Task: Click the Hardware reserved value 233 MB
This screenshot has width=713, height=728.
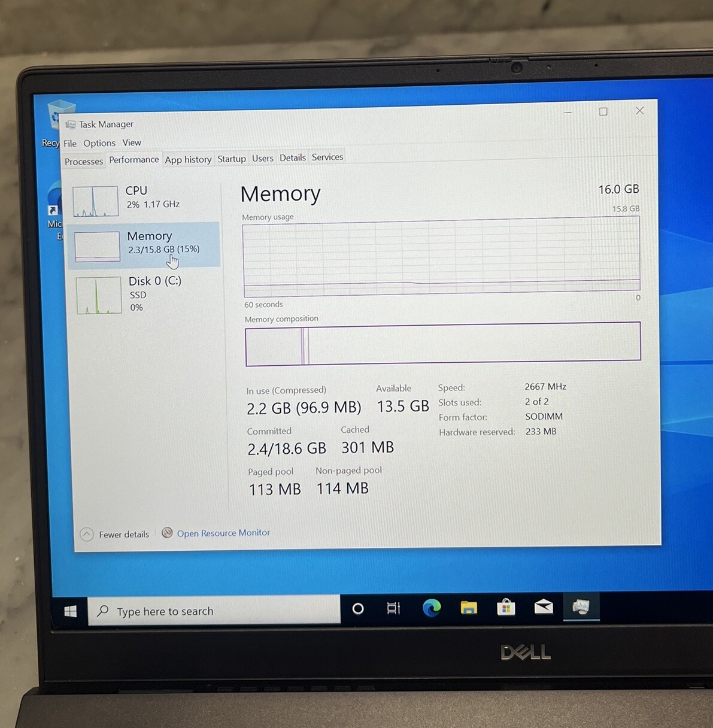Action: click(x=541, y=432)
